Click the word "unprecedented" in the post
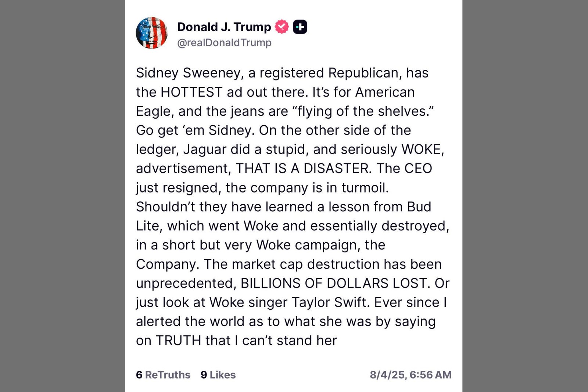This screenshot has height=392, width=588. point(186,283)
